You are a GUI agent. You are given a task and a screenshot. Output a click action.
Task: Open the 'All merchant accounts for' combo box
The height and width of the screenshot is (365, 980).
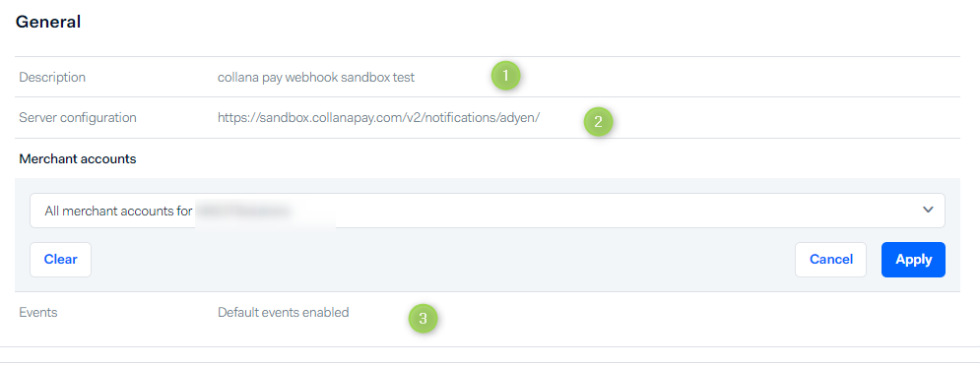[488, 211]
